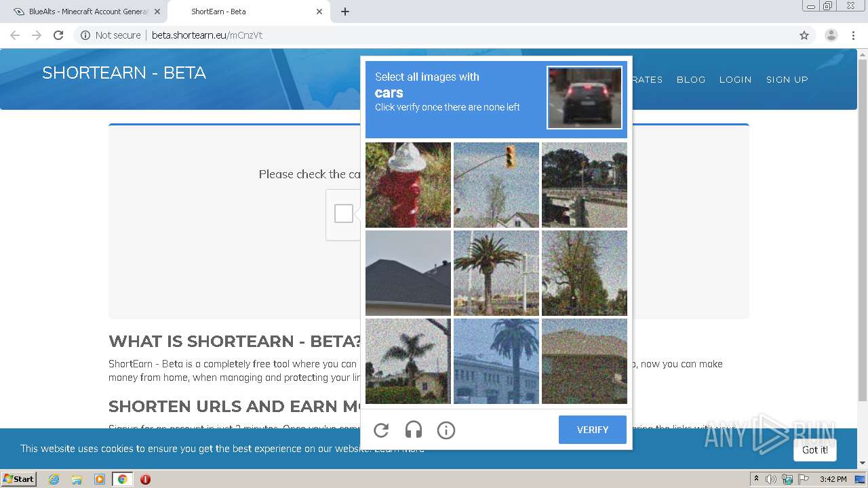Viewport: 868px width, 488px height.
Task: Open the SIGN UP menu link
Action: click(787, 79)
